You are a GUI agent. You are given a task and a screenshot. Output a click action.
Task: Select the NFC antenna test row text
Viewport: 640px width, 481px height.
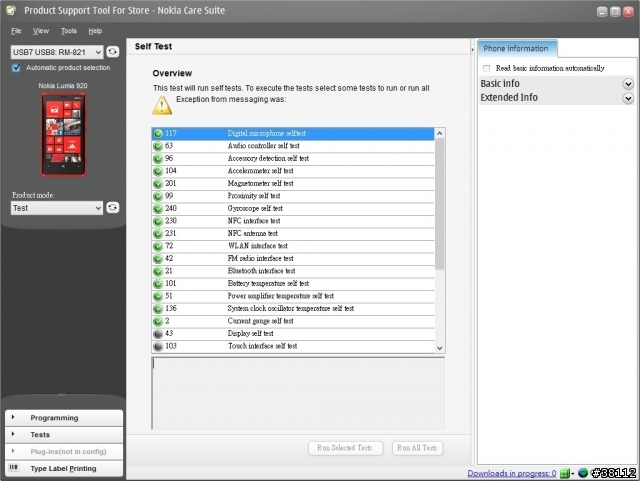[x=252, y=233]
